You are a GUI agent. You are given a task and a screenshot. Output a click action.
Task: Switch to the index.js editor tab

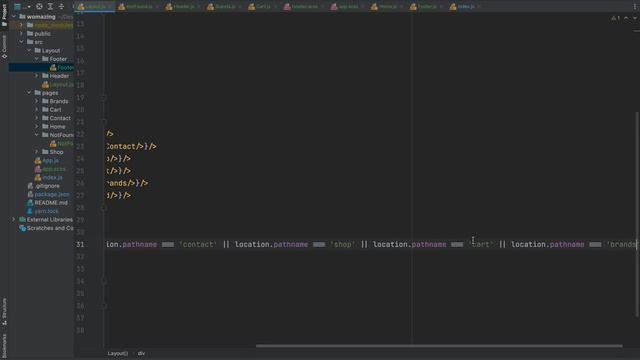(463, 7)
